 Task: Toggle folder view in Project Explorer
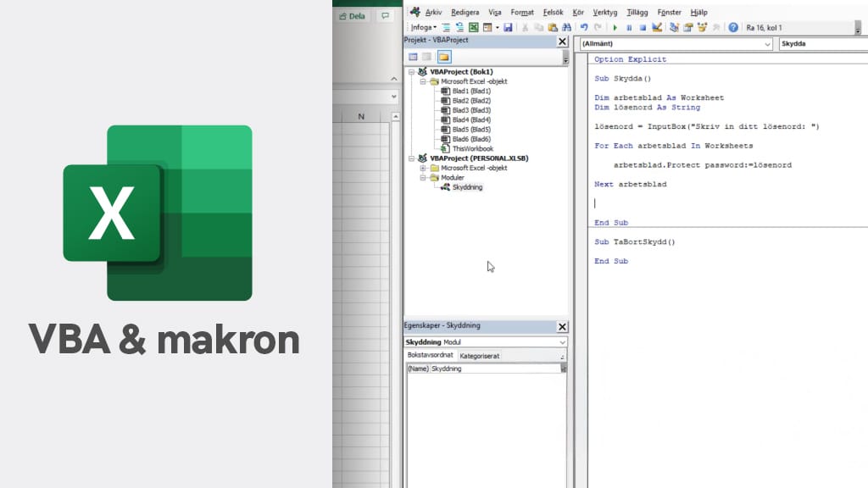(x=444, y=57)
